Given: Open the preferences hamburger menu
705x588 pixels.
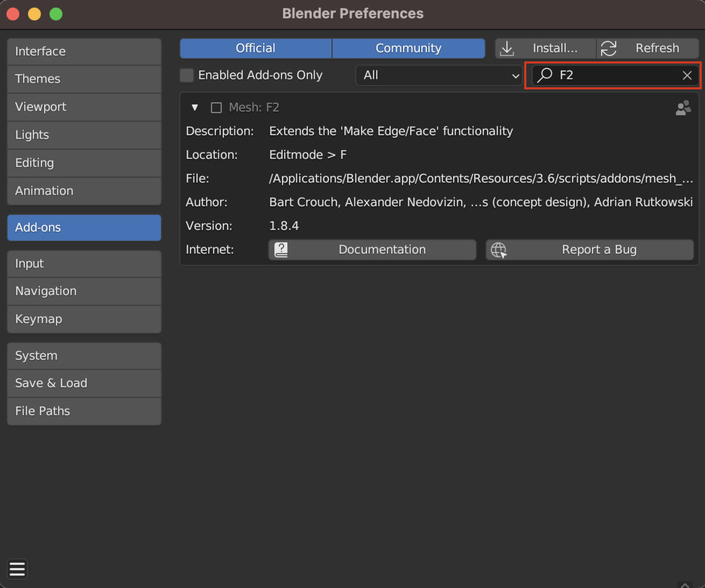Looking at the screenshot, I should coord(17,569).
